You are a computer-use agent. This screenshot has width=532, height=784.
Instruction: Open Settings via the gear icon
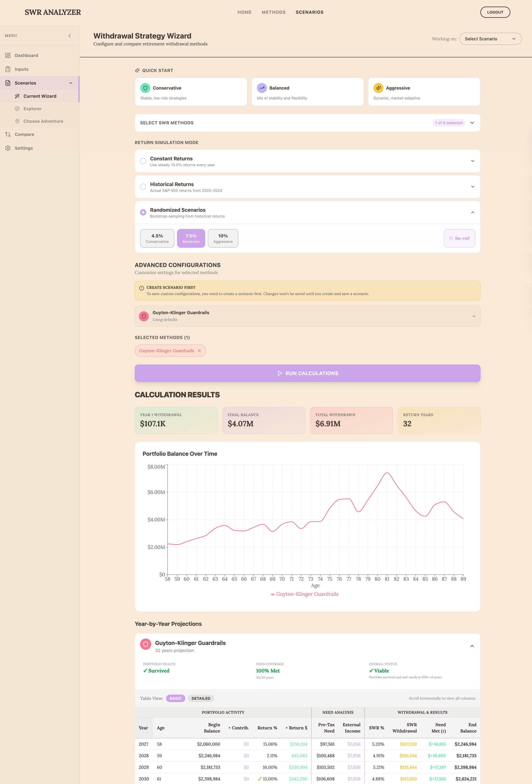[x=8, y=148]
